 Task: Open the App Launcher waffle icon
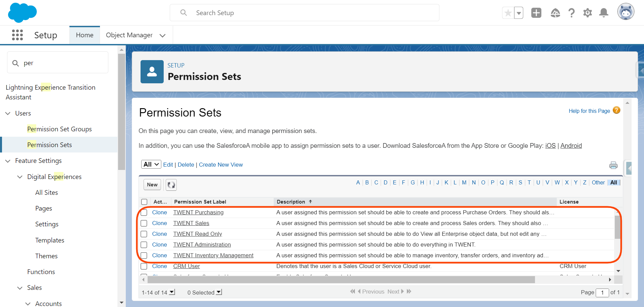coord(17,35)
